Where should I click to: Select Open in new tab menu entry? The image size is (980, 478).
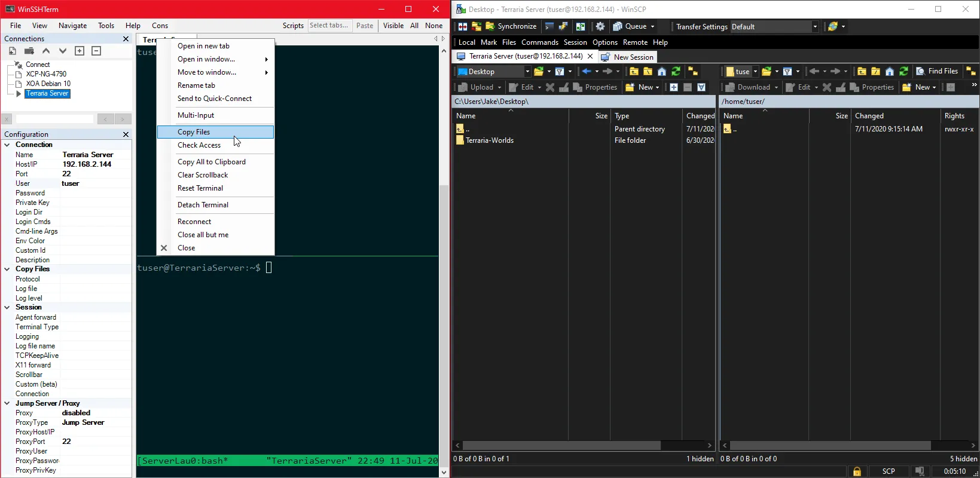click(x=215, y=46)
